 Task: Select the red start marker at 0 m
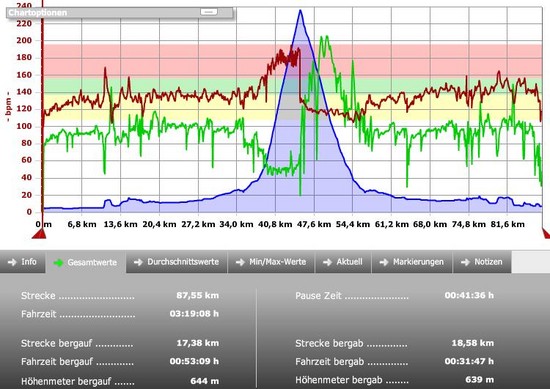click(39, 233)
